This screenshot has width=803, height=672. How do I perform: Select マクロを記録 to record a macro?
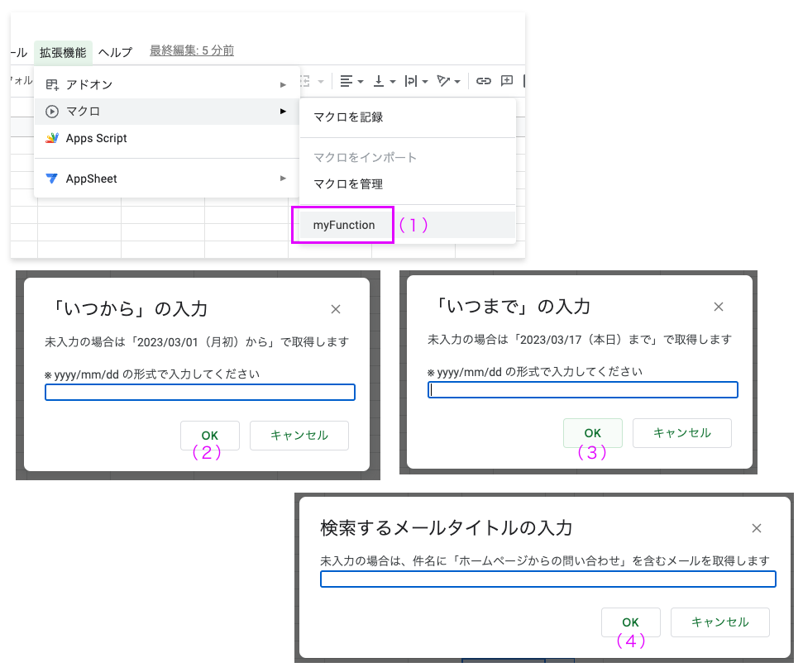coord(347,117)
